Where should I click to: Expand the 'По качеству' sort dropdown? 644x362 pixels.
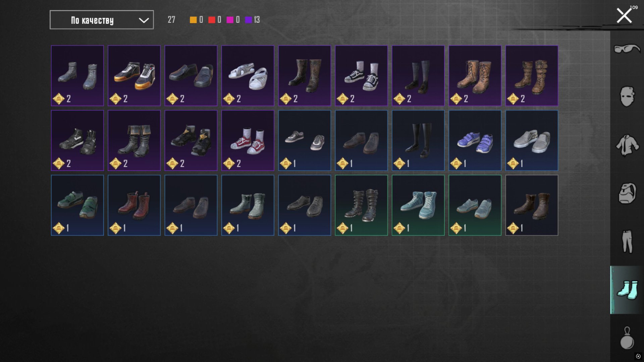tap(102, 20)
